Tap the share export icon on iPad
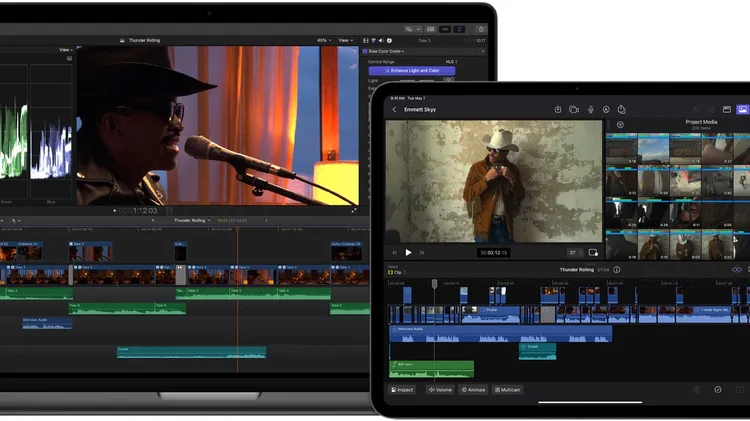The height and width of the screenshot is (421, 750). tap(621, 110)
